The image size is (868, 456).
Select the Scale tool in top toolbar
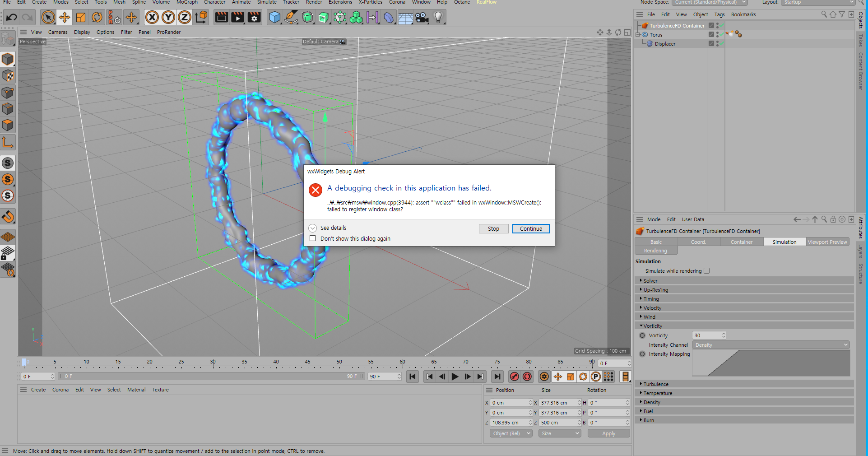click(x=81, y=18)
